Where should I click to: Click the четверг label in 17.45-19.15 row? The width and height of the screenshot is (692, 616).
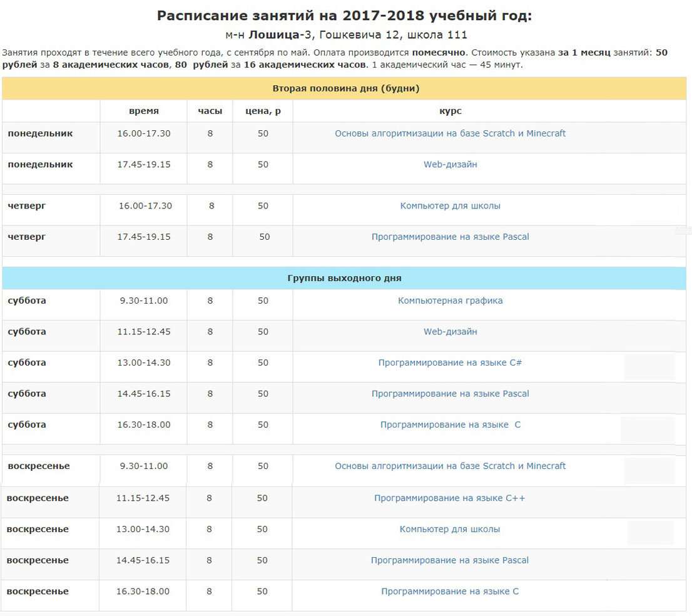[x=26, y=237]
